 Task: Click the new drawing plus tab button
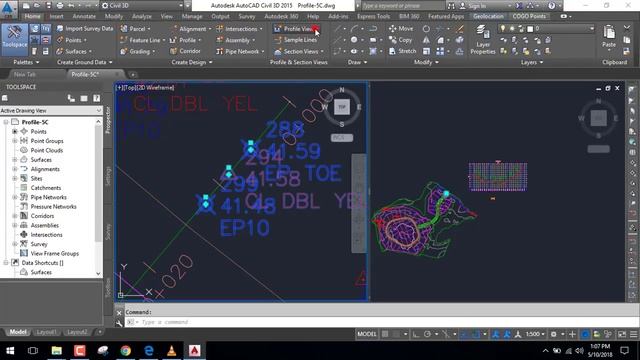click(133, 75)
